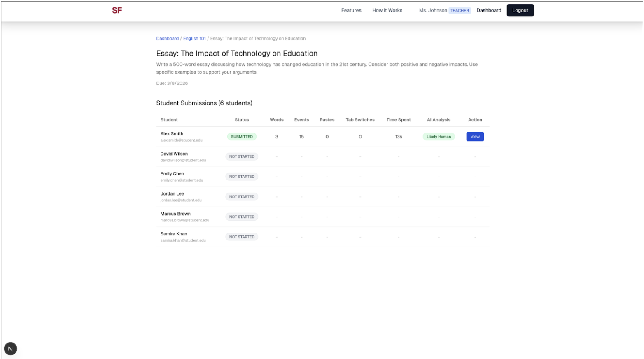Follow the Dashboard breadcrumb link

point(168,38)
